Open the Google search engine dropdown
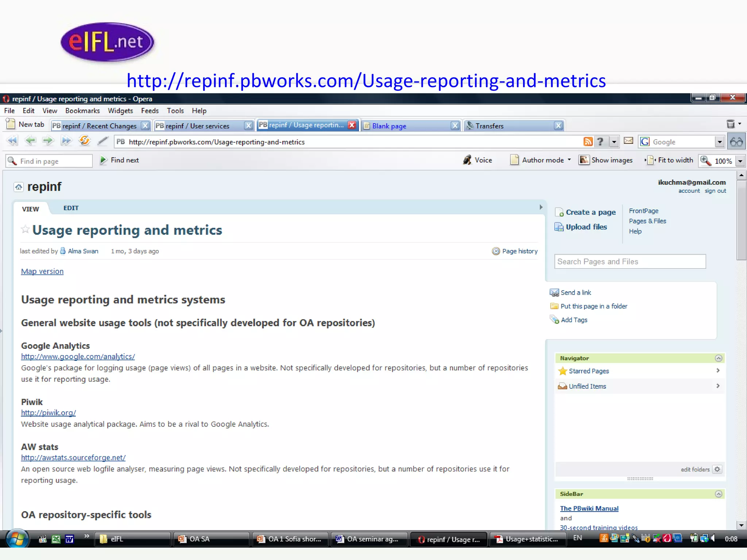The height and width of the screenshot is (560, 747). click(x=720, y=142)
